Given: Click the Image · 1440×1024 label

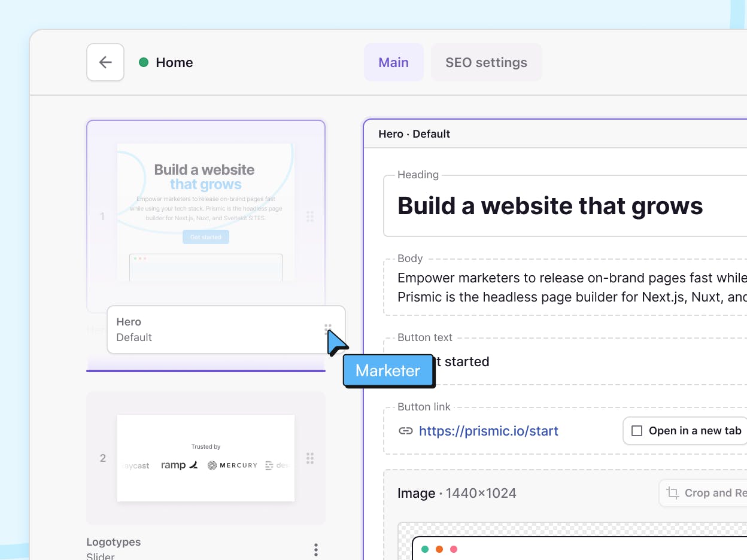Looking at the screenshot, I should 457,494.
